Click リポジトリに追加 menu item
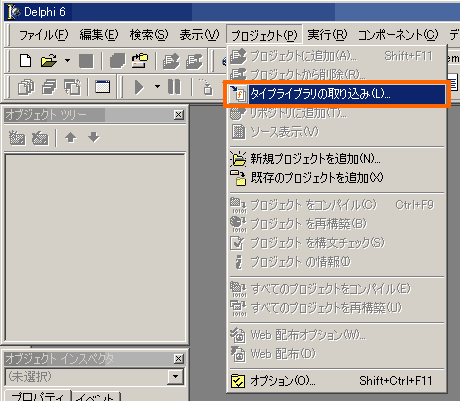The height and width of the screenshot is (401, 460). 337,113
